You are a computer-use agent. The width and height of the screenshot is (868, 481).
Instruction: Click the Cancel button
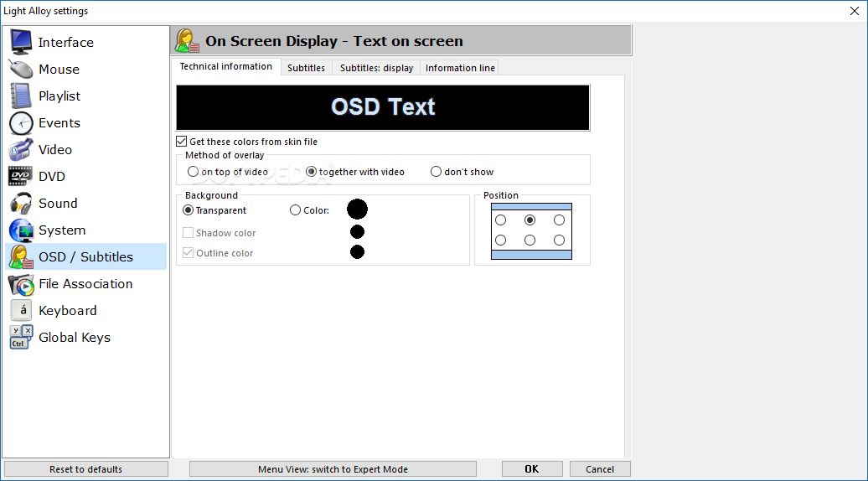coord(600,469)
